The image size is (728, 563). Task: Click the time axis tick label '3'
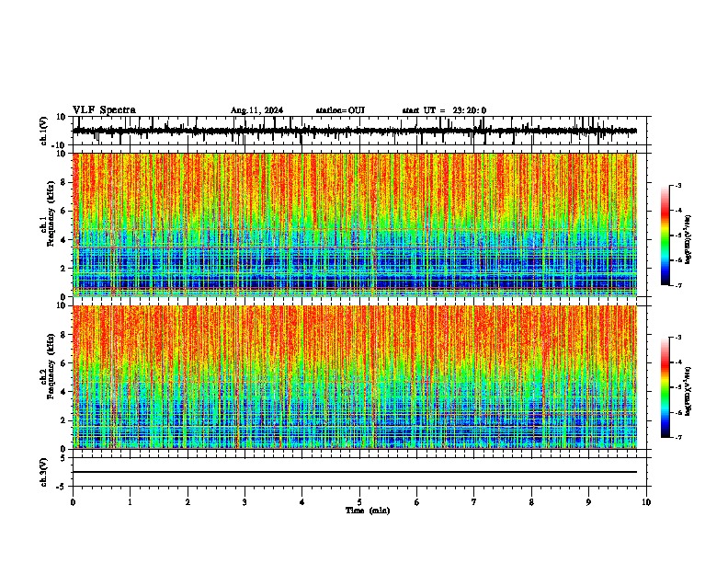245,502
